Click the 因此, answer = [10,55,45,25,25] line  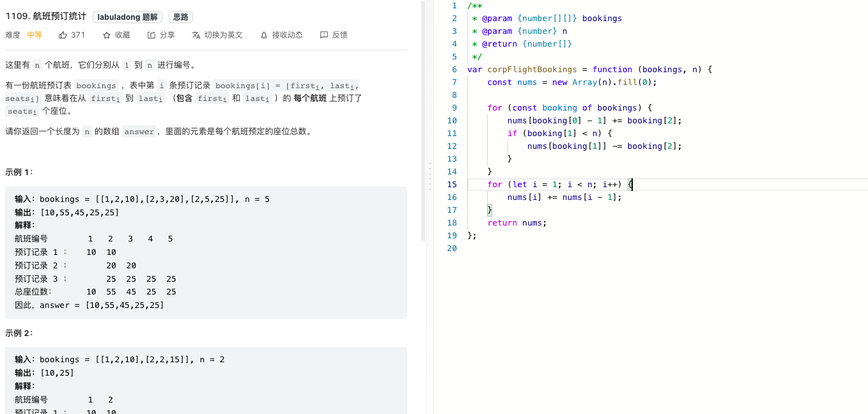tap(89, 305)
